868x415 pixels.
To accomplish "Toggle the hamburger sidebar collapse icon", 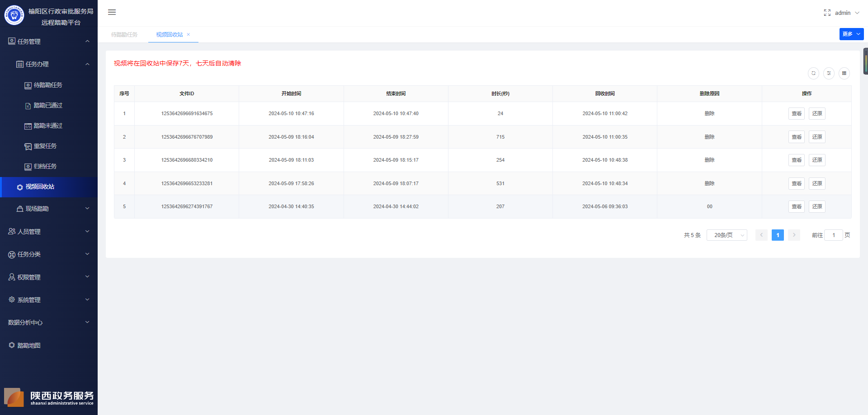I will point(112,12).
